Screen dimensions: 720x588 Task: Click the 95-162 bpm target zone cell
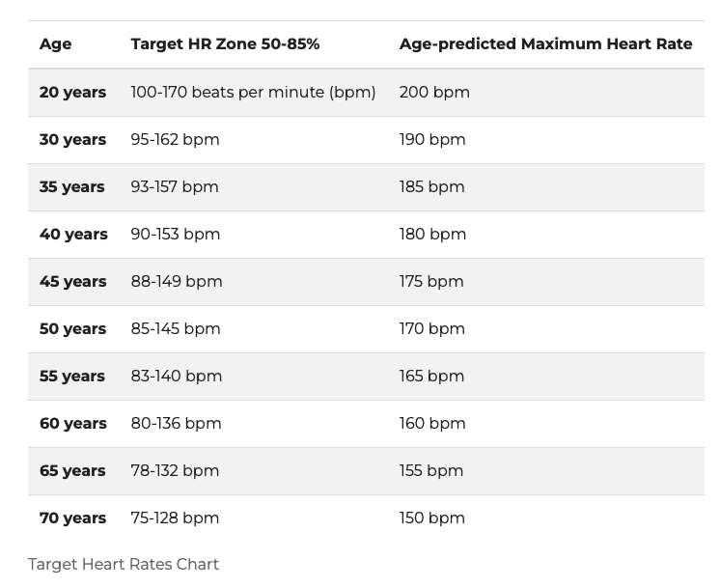coord(175,140)
